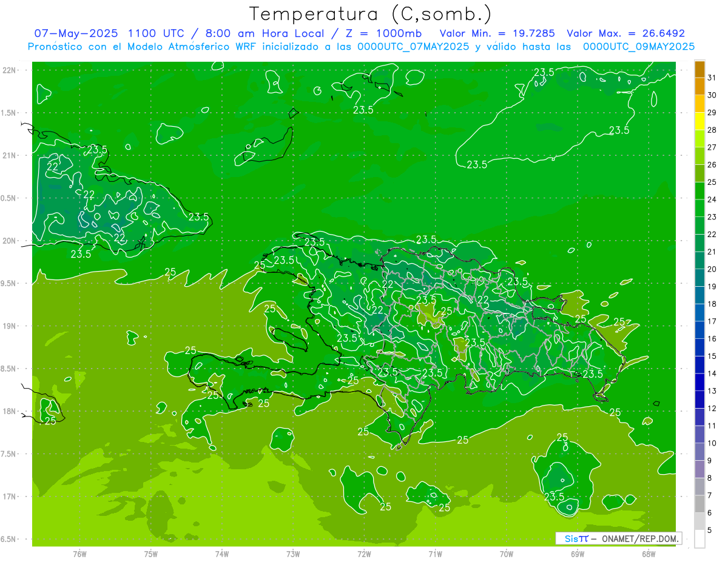The height and width of the screenshot is (562, 728).
Task: Click the '5' value on the color legend
Action: tap(710, 530)
